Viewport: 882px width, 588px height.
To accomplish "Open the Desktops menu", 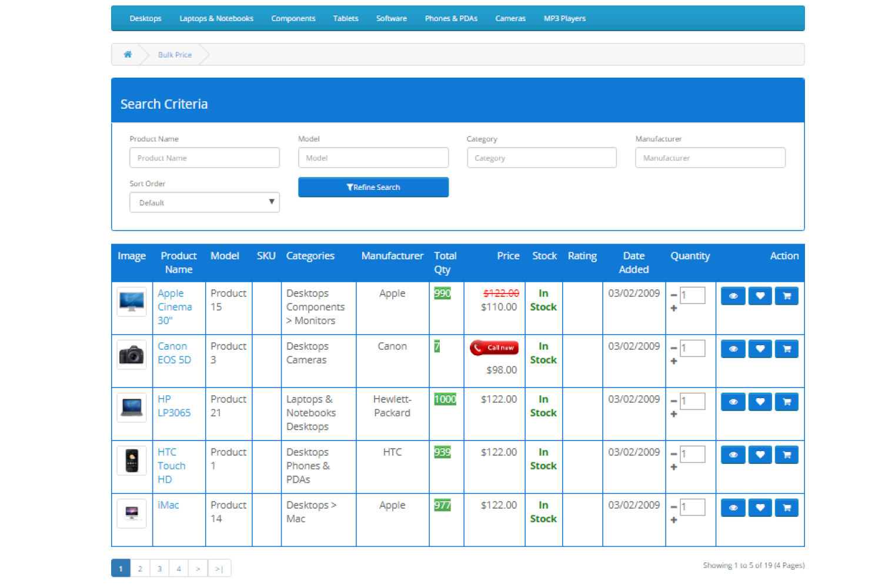I will [x=145, y=18].
